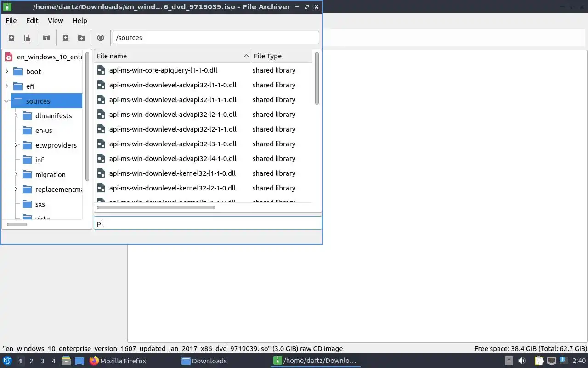Screen dimensions: 588x368
Task: Click the Stop operation toolbar icon
Action: coord(101,38)
